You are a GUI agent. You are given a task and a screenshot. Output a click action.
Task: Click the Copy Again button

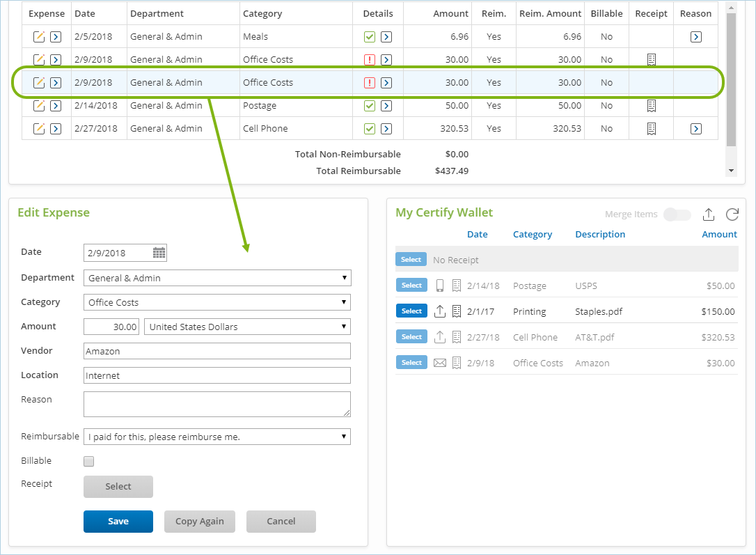[200, 522]
